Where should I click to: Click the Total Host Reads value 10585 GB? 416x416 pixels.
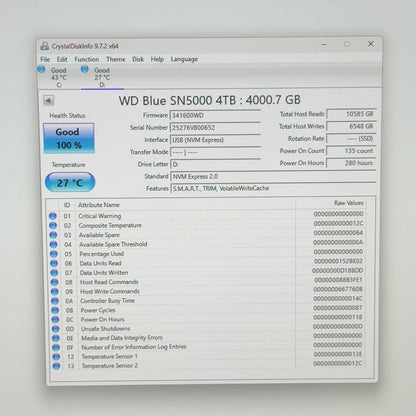(x=351, y=114)
